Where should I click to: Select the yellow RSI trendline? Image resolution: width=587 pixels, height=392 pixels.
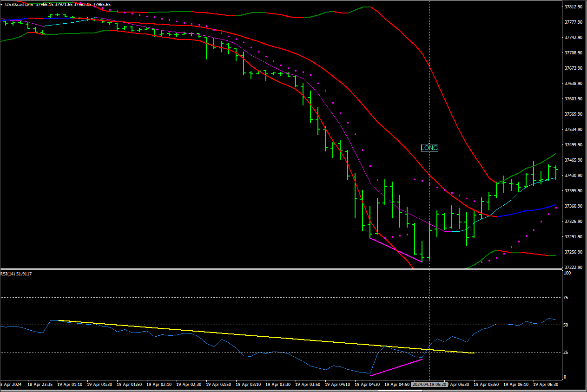click(x=266, y=337)
